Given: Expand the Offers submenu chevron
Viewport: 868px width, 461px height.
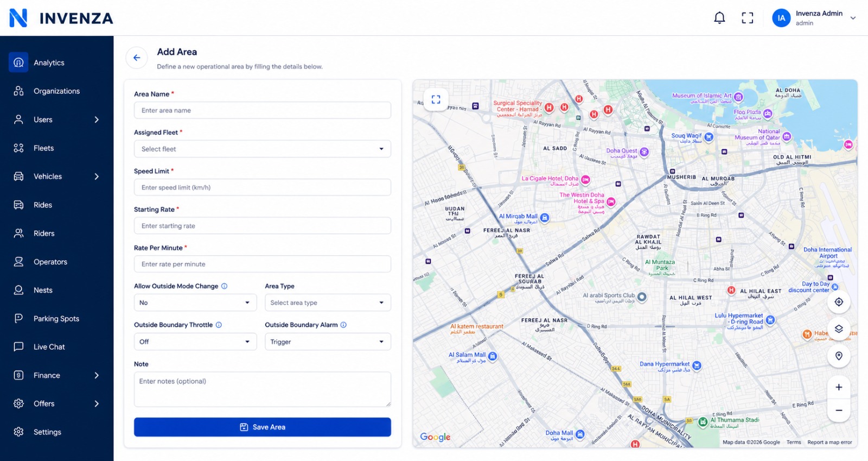Looking at the screenshot, I should (97, 403).
